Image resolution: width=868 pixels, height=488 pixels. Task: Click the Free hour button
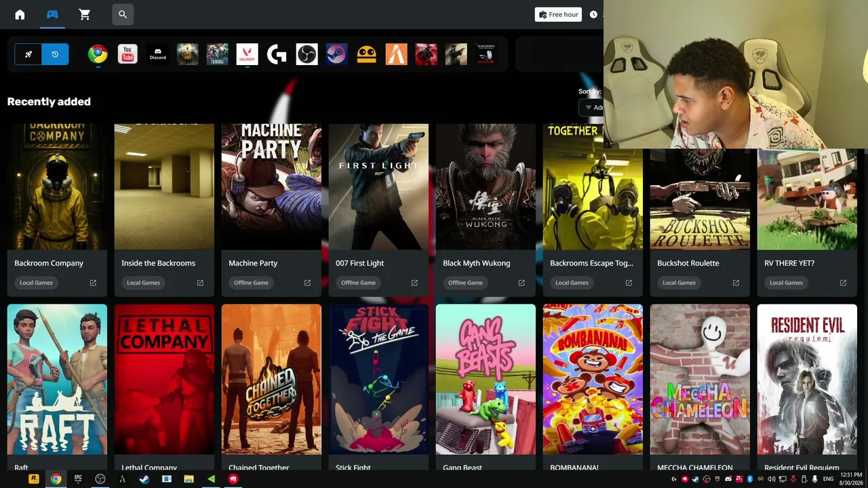pyautogui.click(x=558, y=14)
